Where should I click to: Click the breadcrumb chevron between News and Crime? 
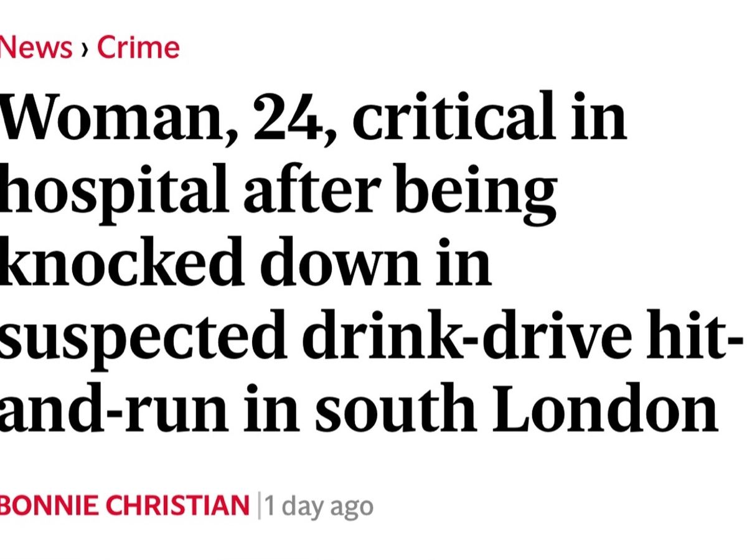(x=85, y=49)
